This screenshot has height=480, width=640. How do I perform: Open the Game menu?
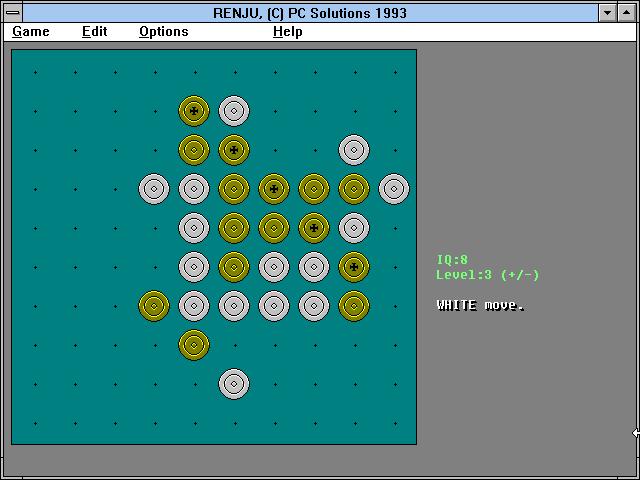click(31, 31)
